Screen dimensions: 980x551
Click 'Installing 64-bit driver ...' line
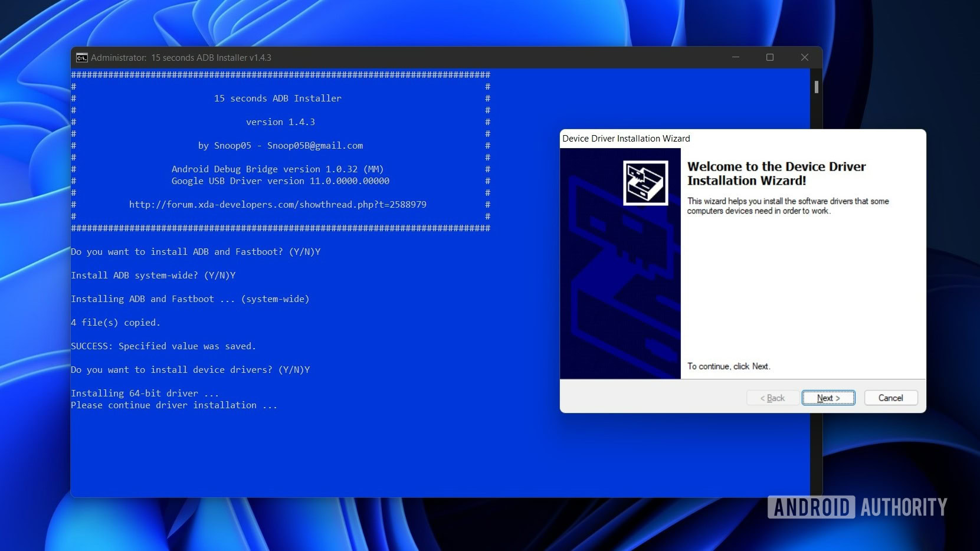pyautogui.click(x=145, y=393)
